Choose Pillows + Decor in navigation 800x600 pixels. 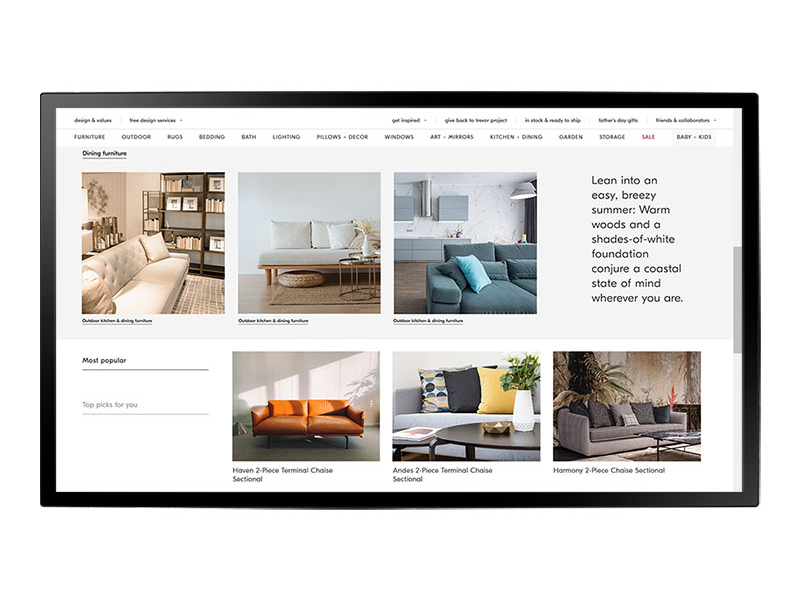[342, 137]
